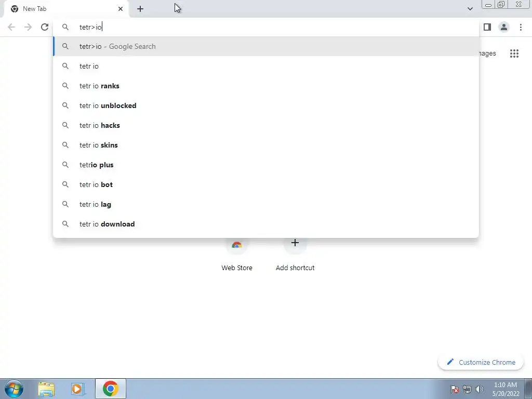Select the 'tetr io' suggestion

[267, 66]
